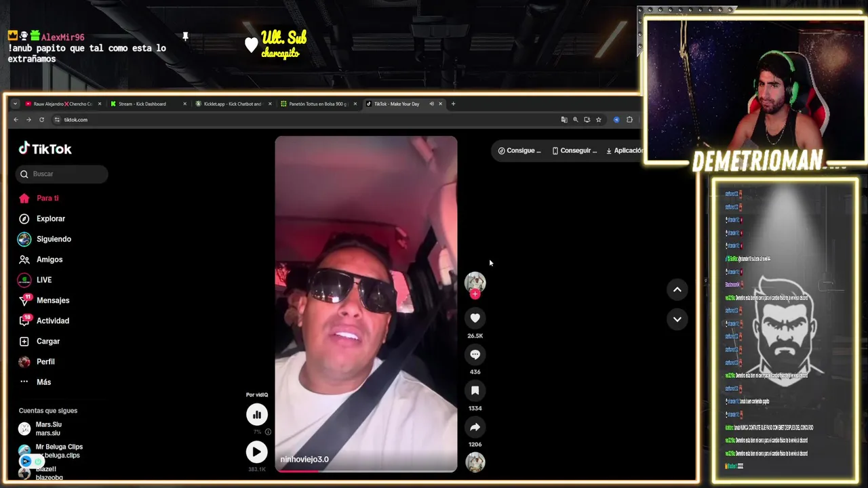Go to next video with down chevron

tap(677, 319)
